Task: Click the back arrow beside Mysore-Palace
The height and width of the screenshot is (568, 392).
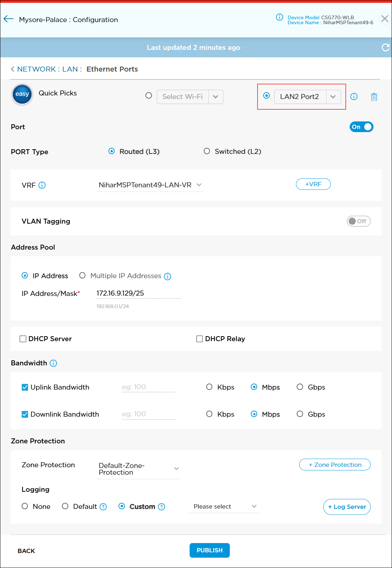Action: click(x=9, y=19)
